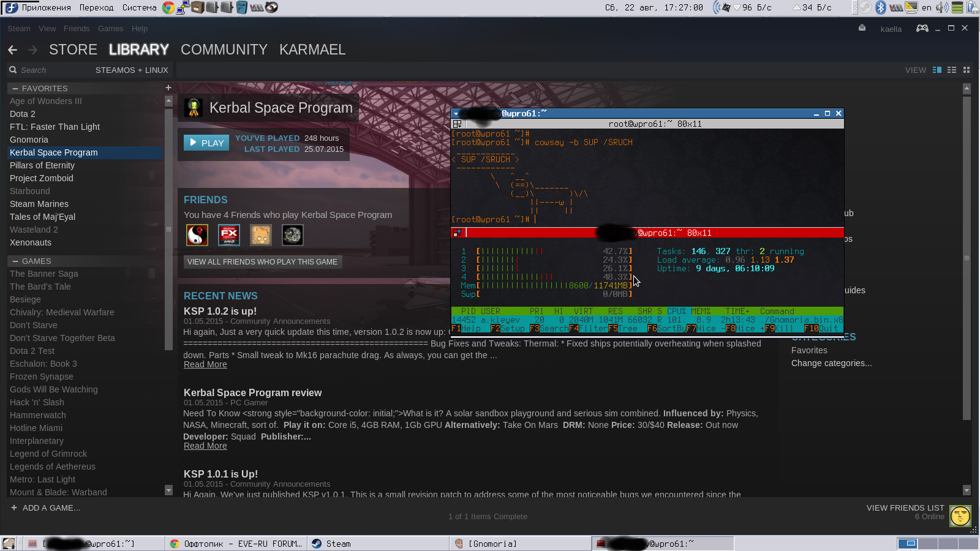Open Read More under PC Gamer review
Image resolution: width=980 pixels, height=551 pixels.
[x=205, y=446]
